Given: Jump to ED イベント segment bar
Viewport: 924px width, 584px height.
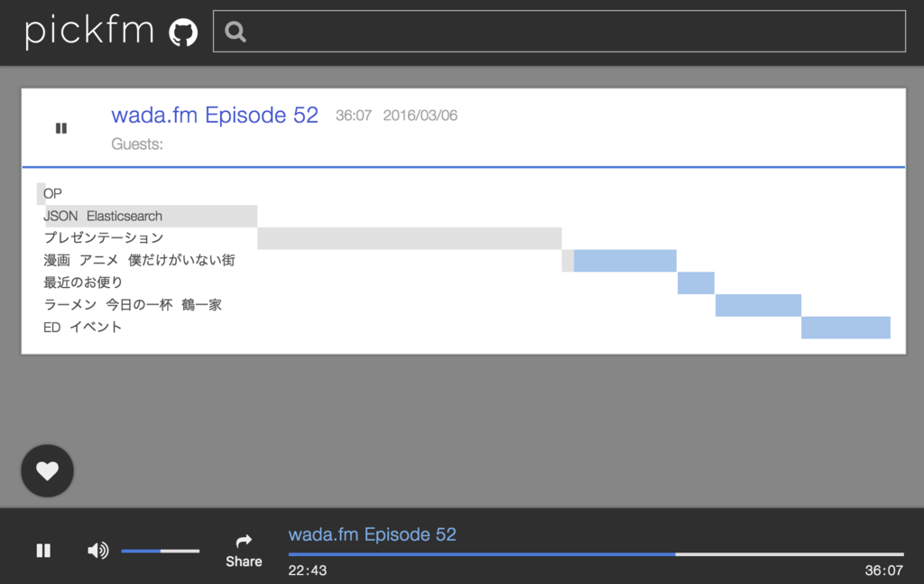Looking at the screenshot, I should click(x=845, y=328).
